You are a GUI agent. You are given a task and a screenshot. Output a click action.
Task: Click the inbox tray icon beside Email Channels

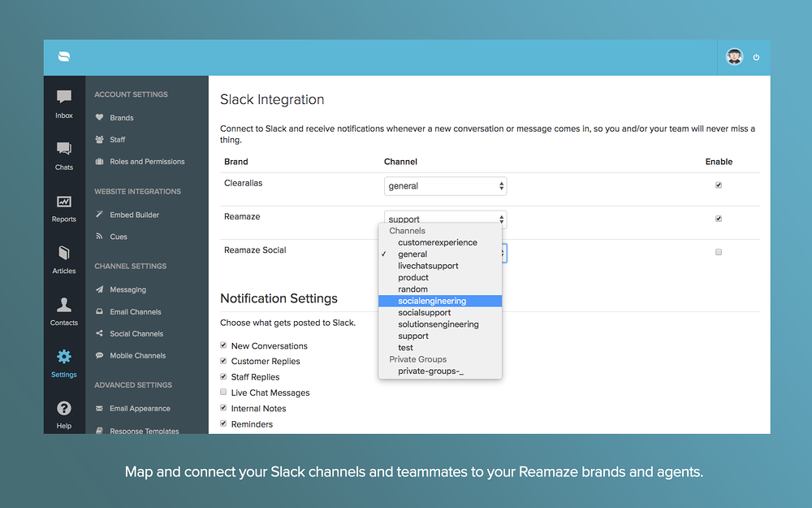pos(99,311)
